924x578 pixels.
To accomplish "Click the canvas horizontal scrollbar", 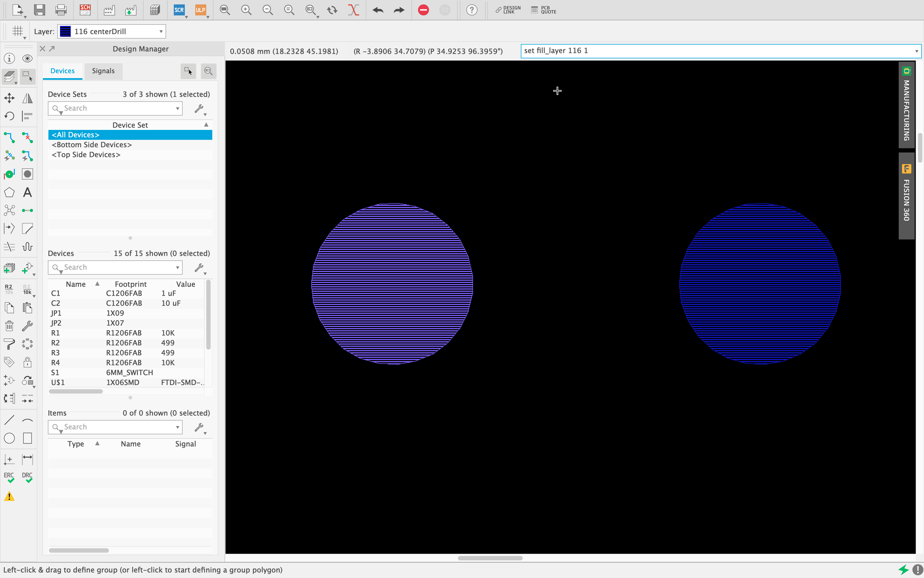I will tap(490, 558).
